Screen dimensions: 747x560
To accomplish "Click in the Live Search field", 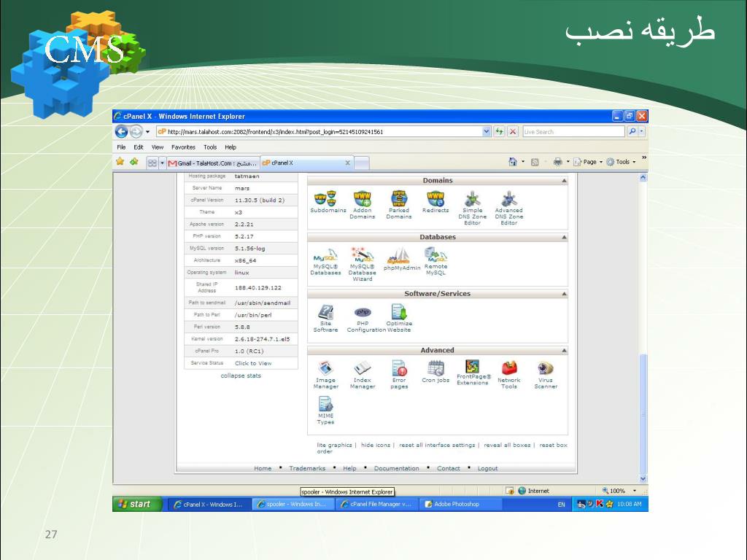I will (x=573, y=131).
